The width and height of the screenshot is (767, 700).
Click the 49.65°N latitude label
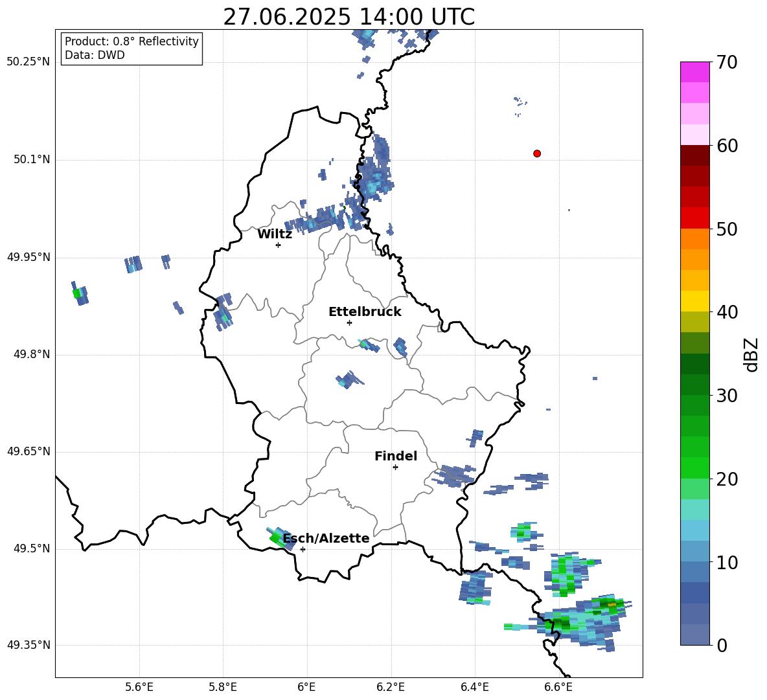coord(29,451)
